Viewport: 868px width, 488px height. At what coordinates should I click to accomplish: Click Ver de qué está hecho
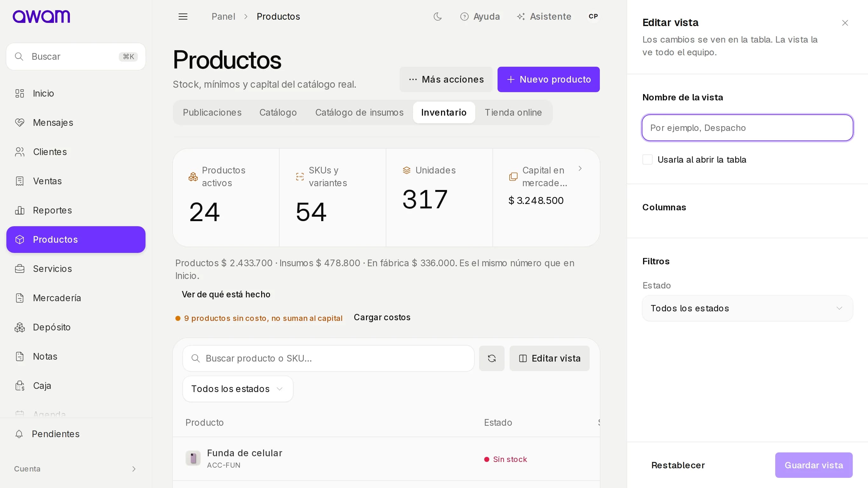click(226, 295)
